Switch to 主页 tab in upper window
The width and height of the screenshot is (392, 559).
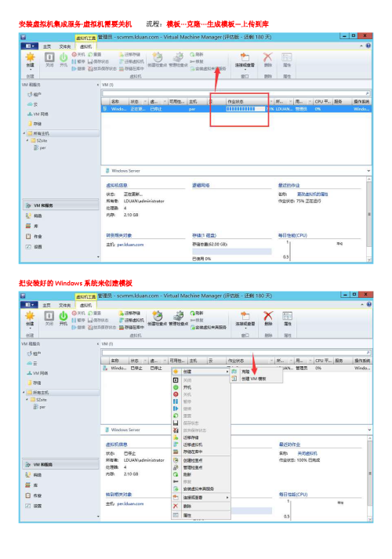pyautogui.click(x=47, y=47)
